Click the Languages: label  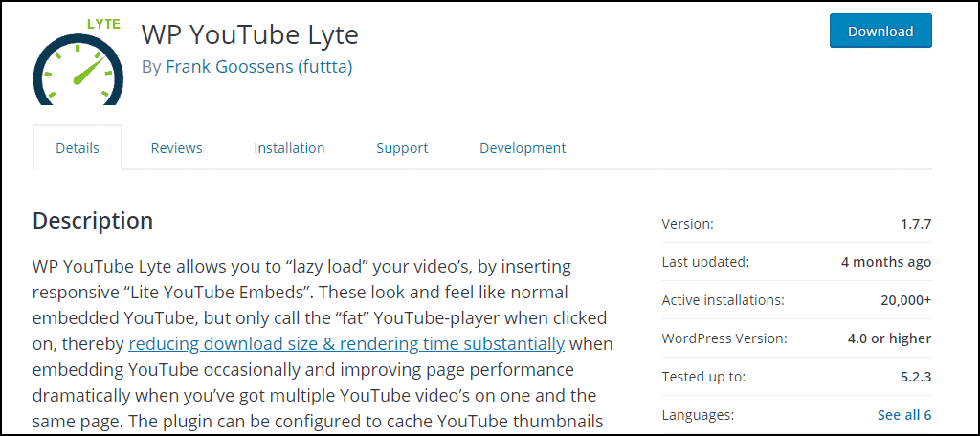click(698, 415)
